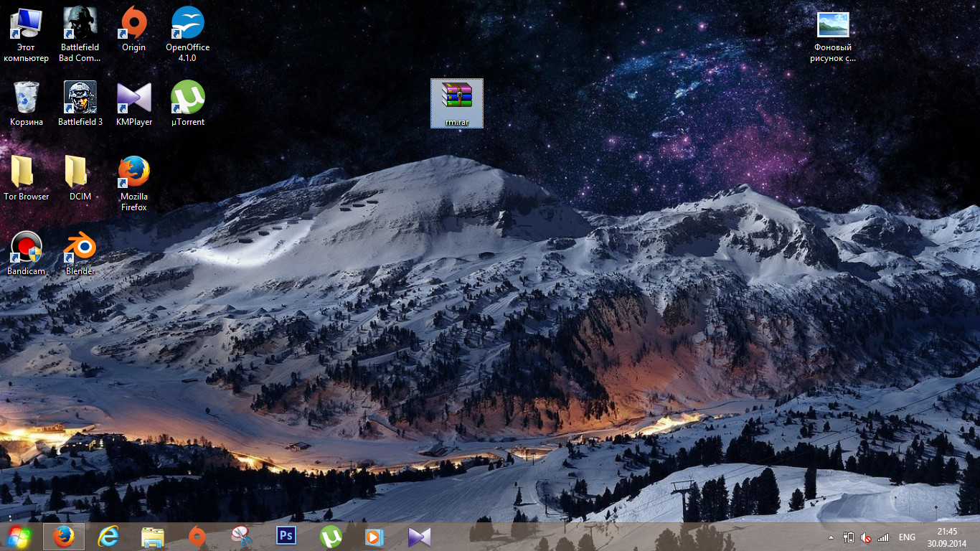
Task: Select the µTorrent shortcut on the desktop
Action: [x=187, y=104]
